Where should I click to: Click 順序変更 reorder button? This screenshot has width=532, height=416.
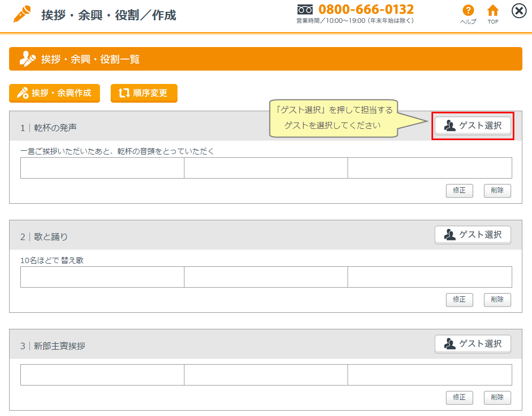[x=144, y=93]
